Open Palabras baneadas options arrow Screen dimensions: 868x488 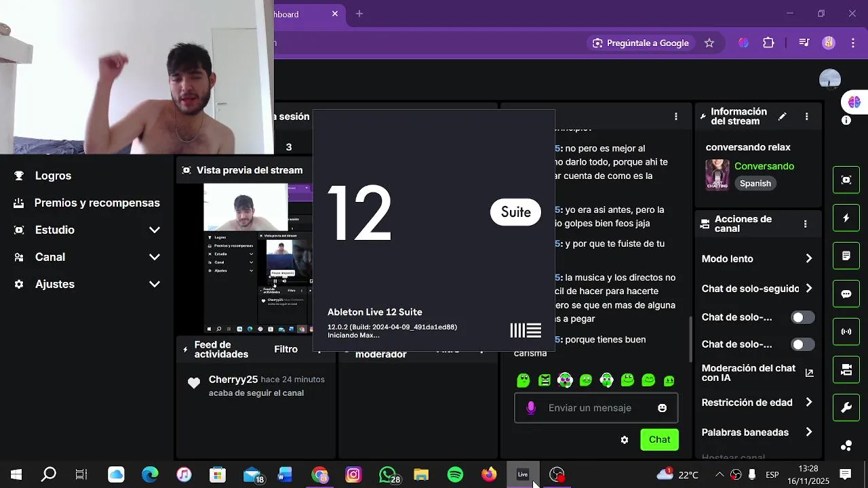point(808,432)
